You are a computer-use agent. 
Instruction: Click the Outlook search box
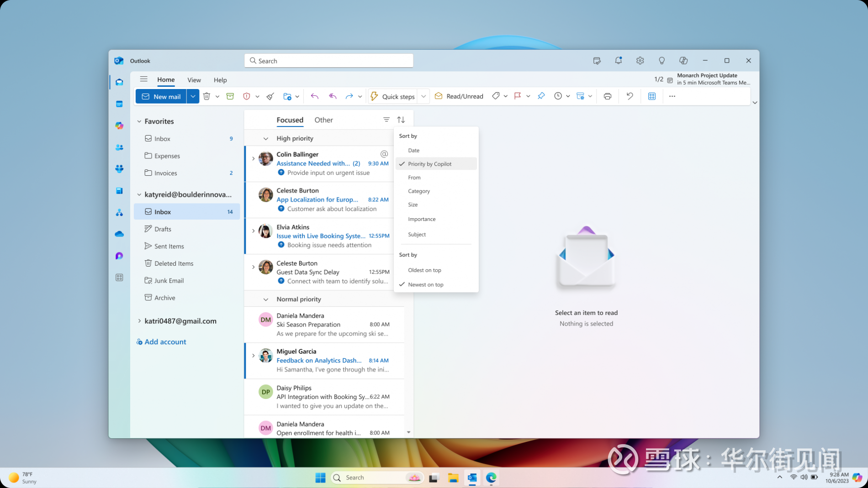(329, 61)
